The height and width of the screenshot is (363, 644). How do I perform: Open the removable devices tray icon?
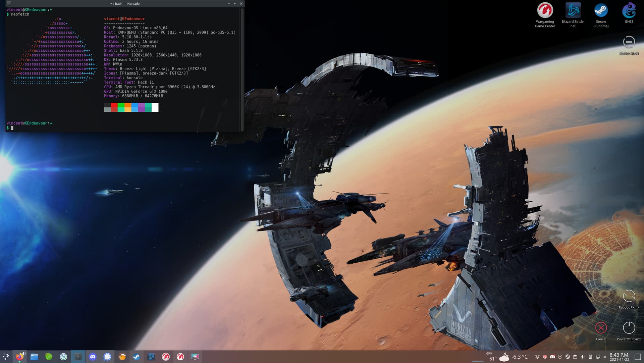(x=590, y=357)
